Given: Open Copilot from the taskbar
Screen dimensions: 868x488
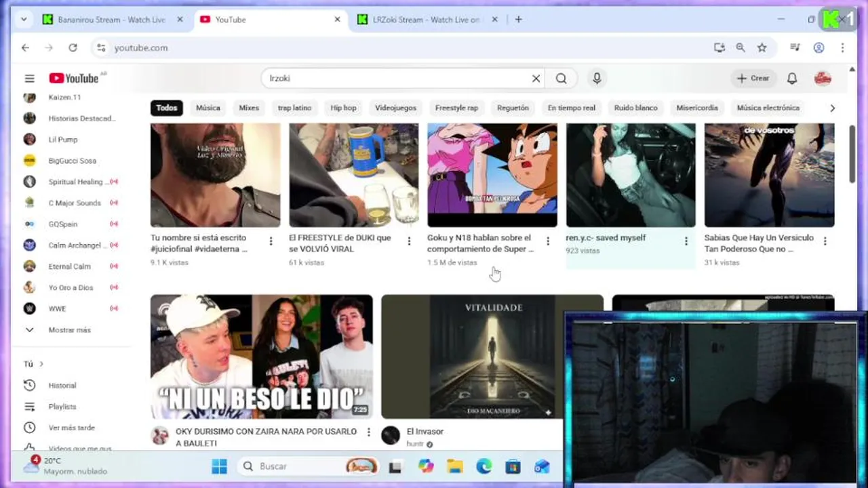Looking at the screenshot, I should 426,466.
